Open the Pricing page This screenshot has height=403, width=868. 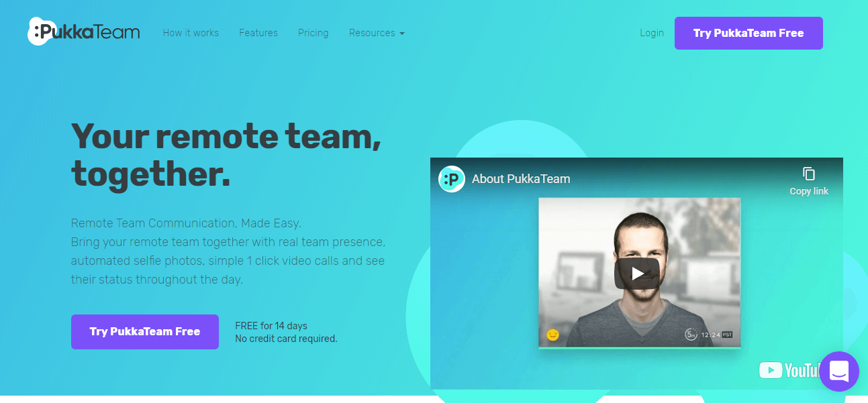314,33
